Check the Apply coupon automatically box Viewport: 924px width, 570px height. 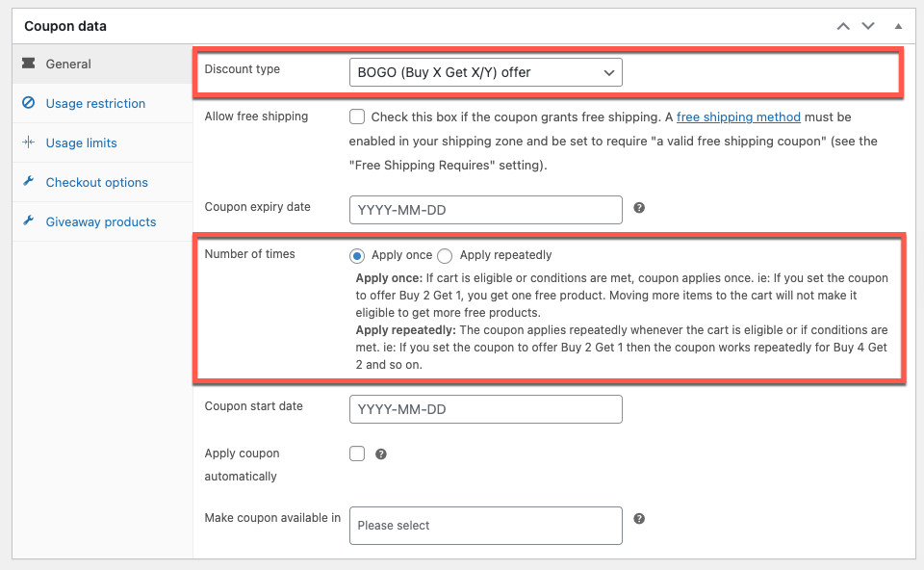[x=357, y=453]
